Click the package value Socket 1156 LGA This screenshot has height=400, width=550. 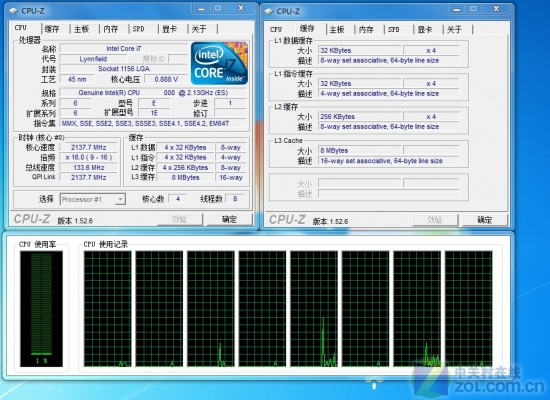click(124, 69)
